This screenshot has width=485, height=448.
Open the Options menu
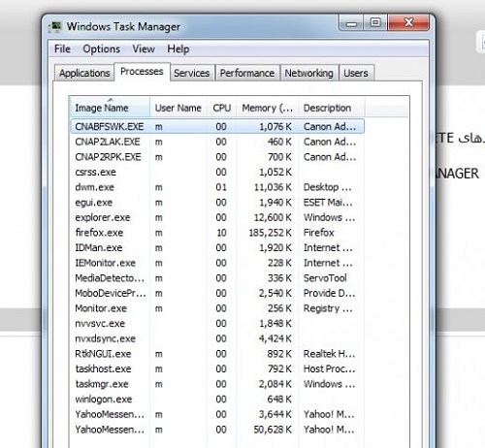pos(102,49)
